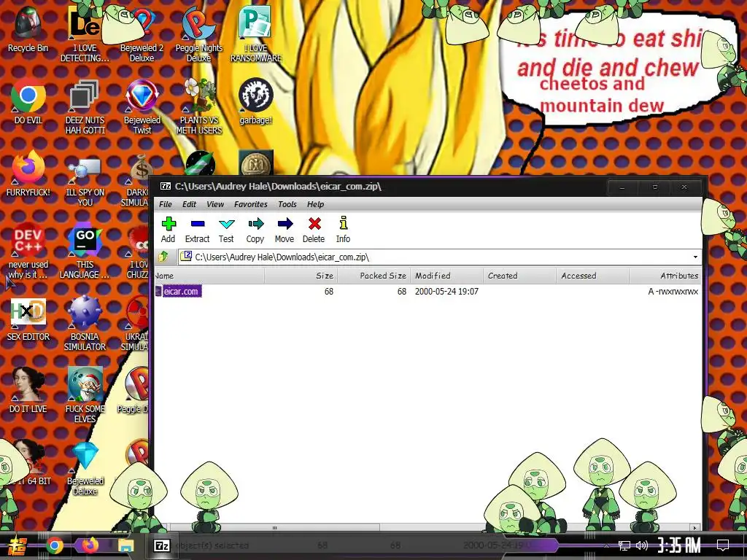This screenshot has height=560, width=747.
Task: Extract files with the Extract toolbar icon
Action: (197, 230)
